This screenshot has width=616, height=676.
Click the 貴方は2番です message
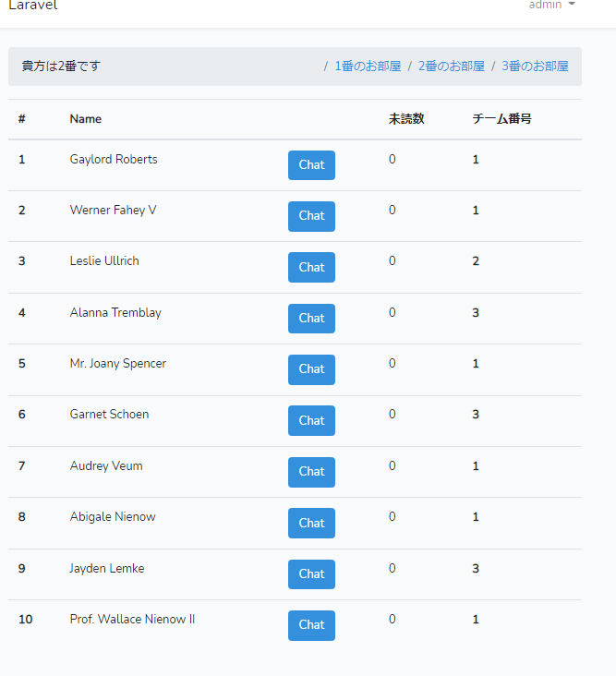click(61, 66)
